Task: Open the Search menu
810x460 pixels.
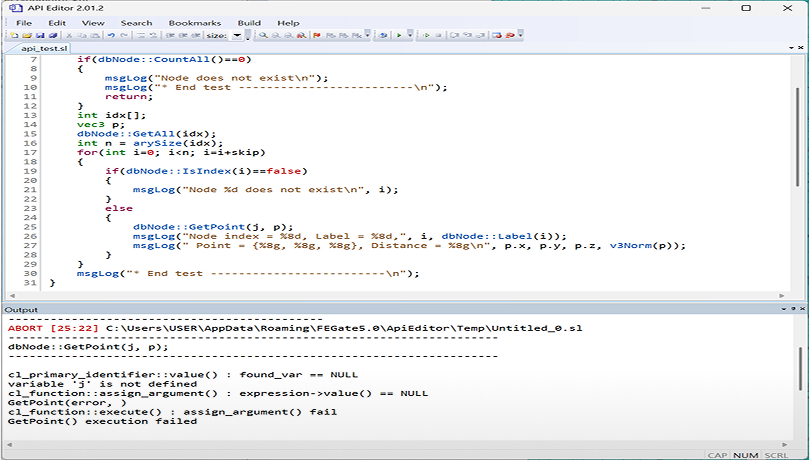Action: tap(136, 22)
